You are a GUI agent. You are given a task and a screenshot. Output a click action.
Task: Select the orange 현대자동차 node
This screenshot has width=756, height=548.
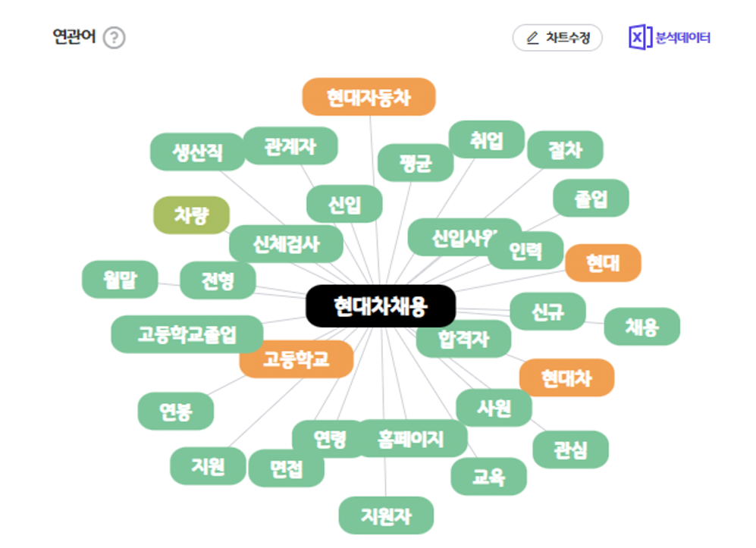point(369,97)
